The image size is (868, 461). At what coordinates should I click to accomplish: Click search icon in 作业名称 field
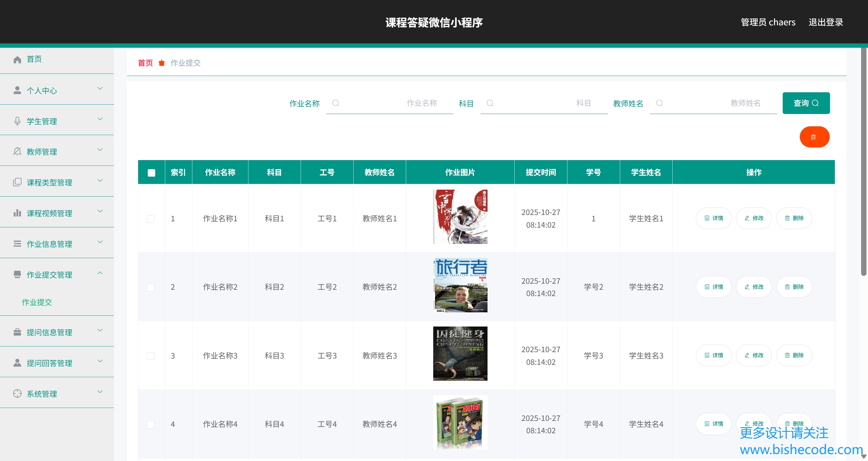(x=335, y=103)
